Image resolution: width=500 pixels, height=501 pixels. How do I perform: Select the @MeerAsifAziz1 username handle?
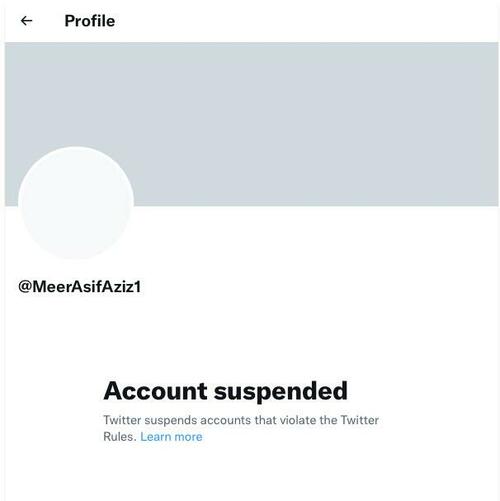pyautogui.click(x=80, y=287)
